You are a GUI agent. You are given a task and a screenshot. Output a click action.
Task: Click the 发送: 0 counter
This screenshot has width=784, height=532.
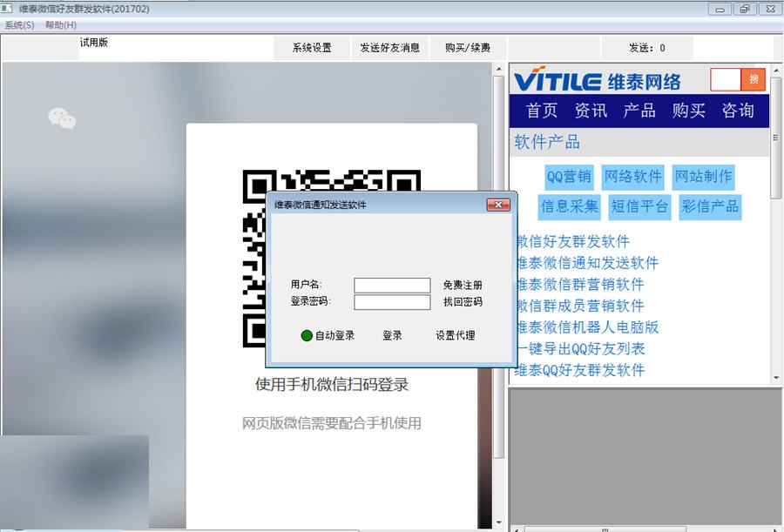[x=647, y=48]
